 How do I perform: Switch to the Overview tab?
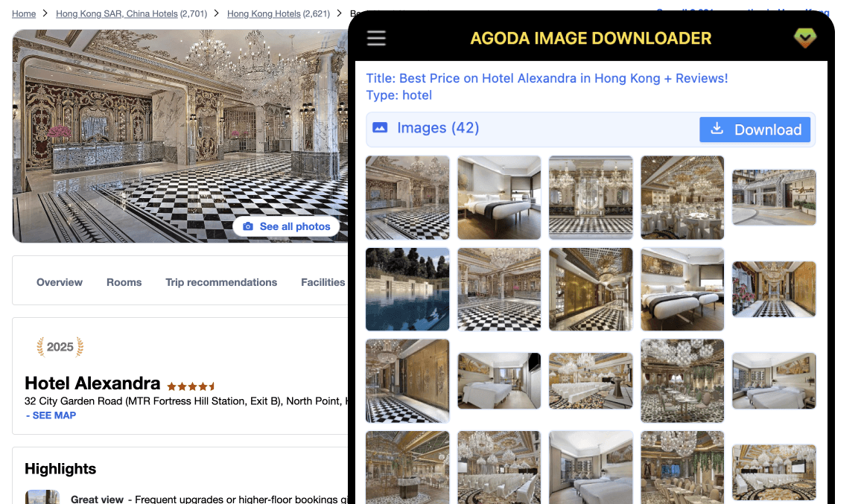coord(60,282)
